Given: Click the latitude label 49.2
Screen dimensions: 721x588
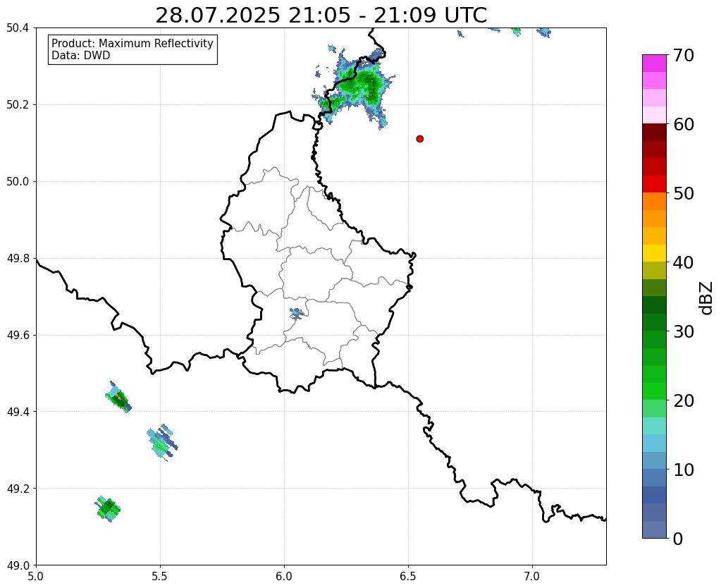Looking at the screenshot, I should tap(18, 489).
